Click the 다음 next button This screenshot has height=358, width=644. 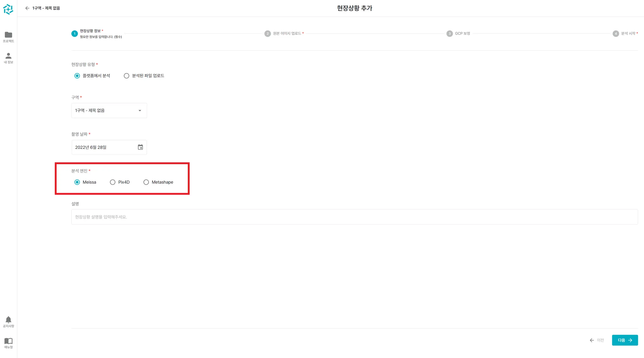(625, 340)
